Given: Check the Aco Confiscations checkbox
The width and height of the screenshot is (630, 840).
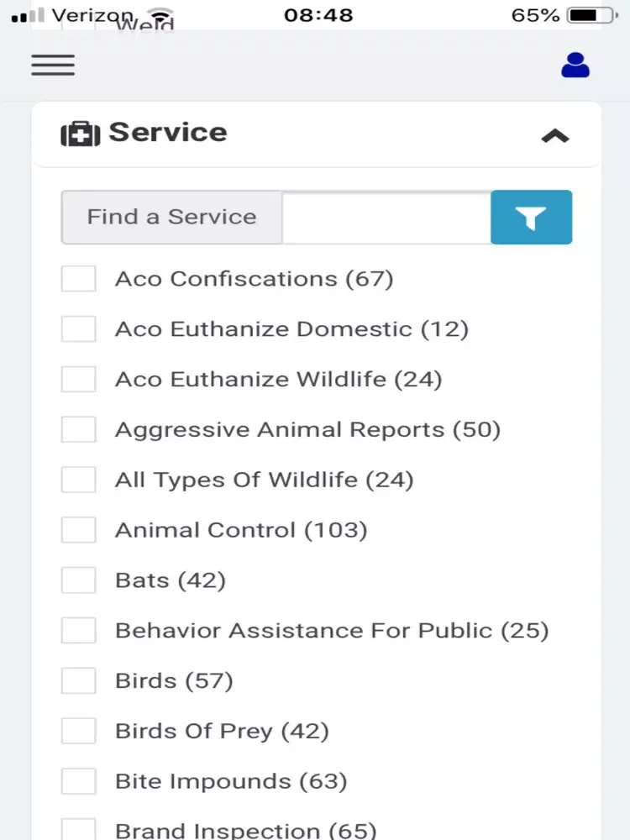Looking at the screenshot, I should pyautogui.click(x=78, y=279).
